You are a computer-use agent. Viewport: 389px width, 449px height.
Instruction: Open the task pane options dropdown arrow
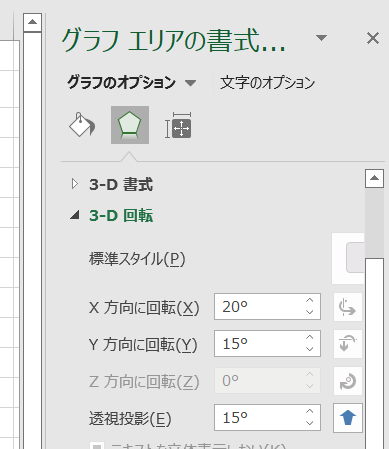click(321, 38)
